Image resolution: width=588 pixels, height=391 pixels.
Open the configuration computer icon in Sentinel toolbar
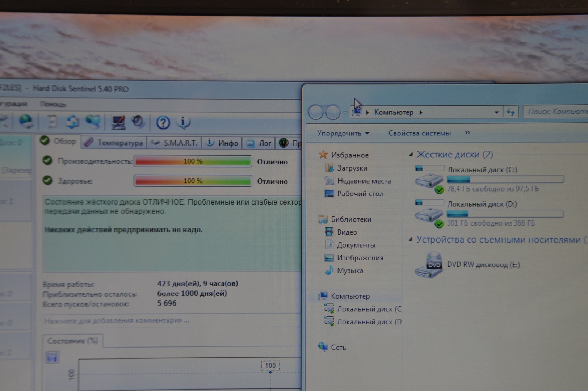tap(118, 122)
